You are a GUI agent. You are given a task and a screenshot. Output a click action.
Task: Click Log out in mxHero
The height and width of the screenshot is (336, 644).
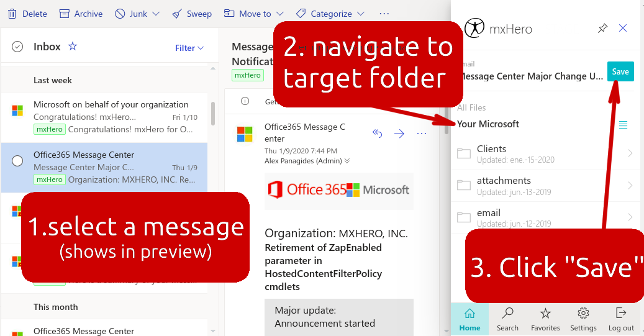pos(621,319)
